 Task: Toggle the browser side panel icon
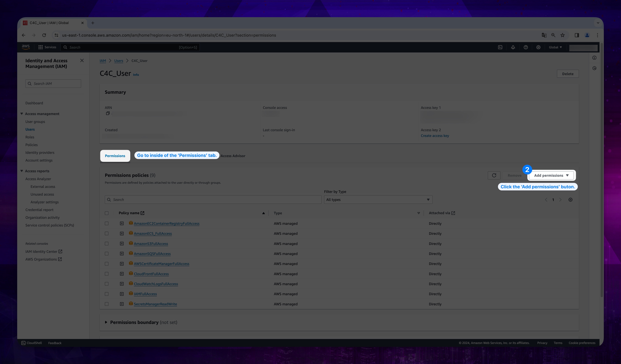pos(577,35)
